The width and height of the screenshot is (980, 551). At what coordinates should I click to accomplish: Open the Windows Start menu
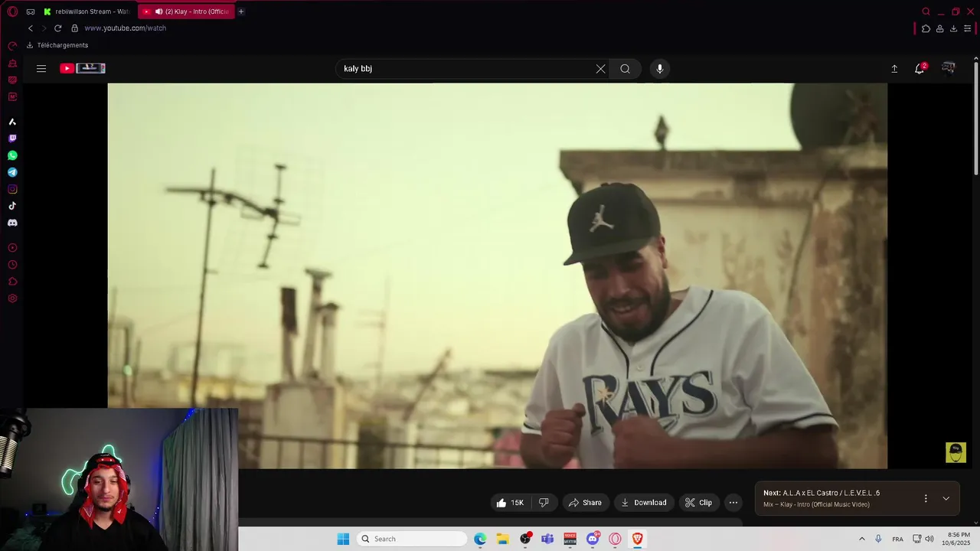(343, 539)
